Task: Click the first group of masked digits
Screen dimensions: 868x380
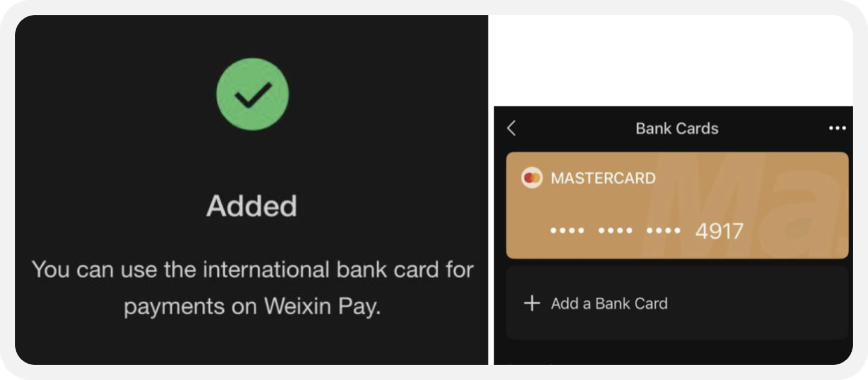Action: point(567,231)
